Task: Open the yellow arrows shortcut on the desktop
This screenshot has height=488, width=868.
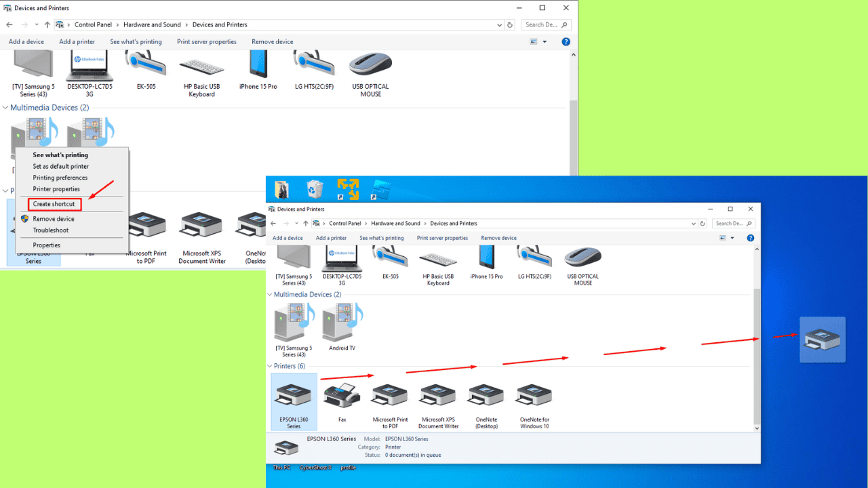Action: [x=348, y=189]
